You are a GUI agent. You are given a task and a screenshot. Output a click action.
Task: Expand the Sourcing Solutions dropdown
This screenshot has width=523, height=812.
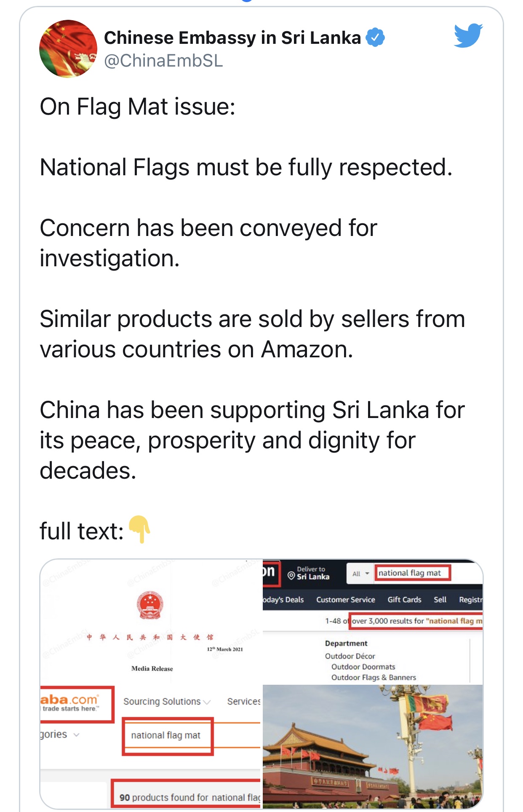tap(166, 701)
